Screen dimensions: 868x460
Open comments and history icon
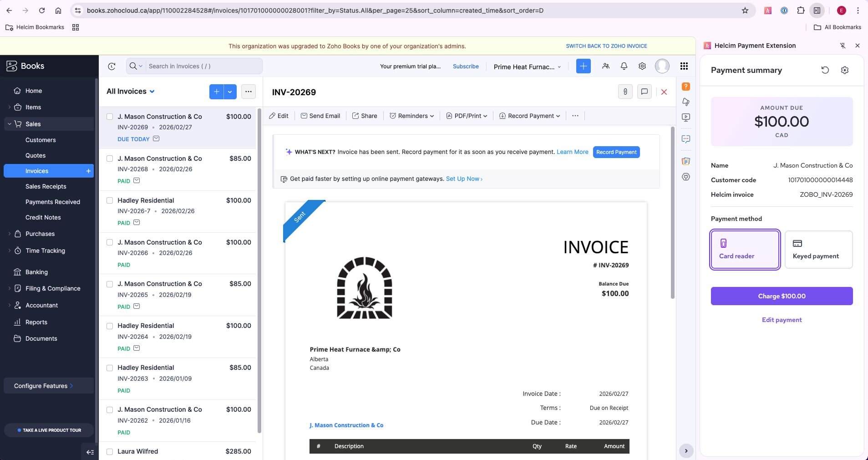tap(644, 92)
